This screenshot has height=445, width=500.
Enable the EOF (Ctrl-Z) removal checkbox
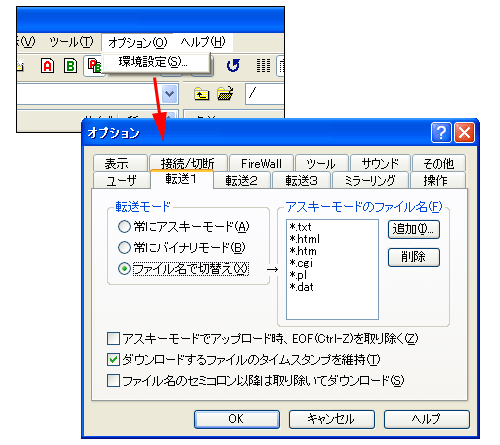coord(113,339)
